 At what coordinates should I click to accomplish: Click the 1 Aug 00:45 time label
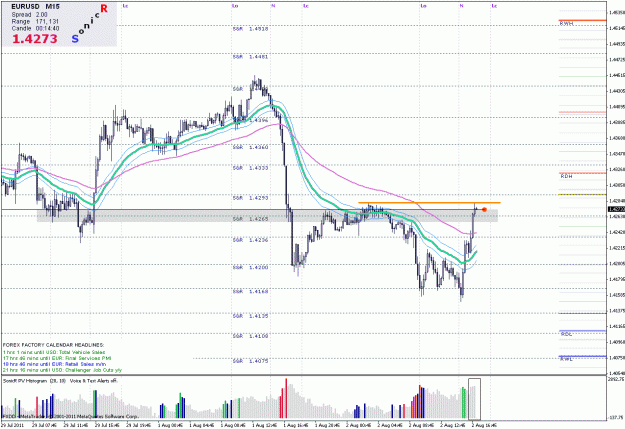click(x=170, y=425)
